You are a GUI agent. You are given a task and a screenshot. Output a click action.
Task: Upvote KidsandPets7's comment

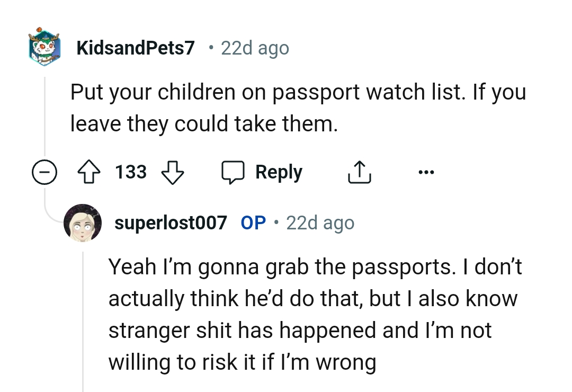pyautogui.click(x=90, y=172)
